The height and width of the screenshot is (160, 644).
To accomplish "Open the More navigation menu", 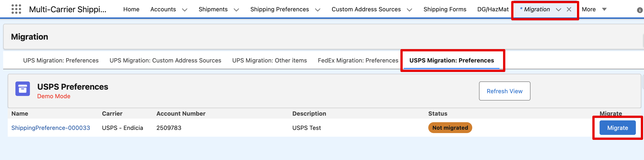I will [594, 10].
